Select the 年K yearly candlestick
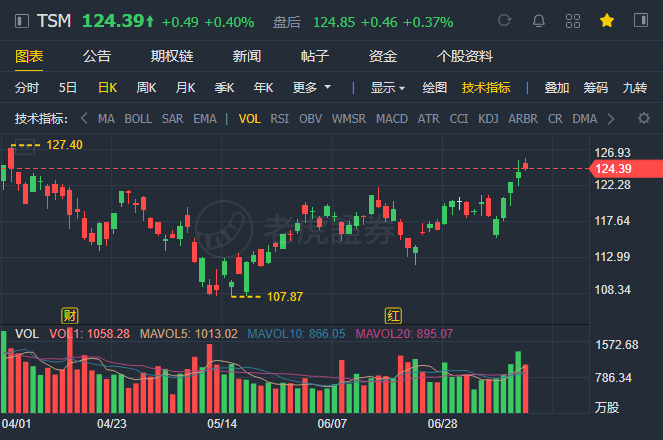Image resolution: width=663 pixels, height=440 pixels. point(263,88)
